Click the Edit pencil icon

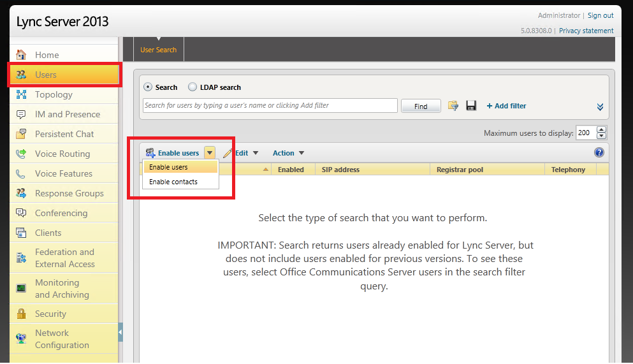228,153
